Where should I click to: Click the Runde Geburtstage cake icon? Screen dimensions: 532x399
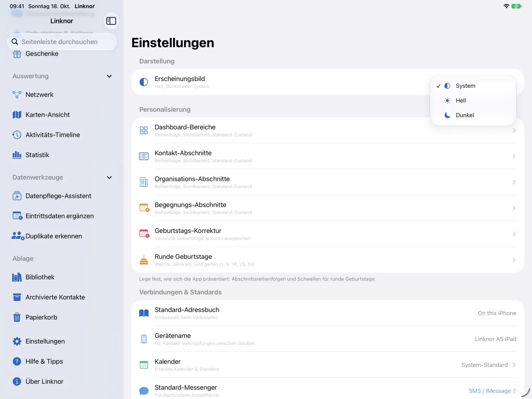144,260
